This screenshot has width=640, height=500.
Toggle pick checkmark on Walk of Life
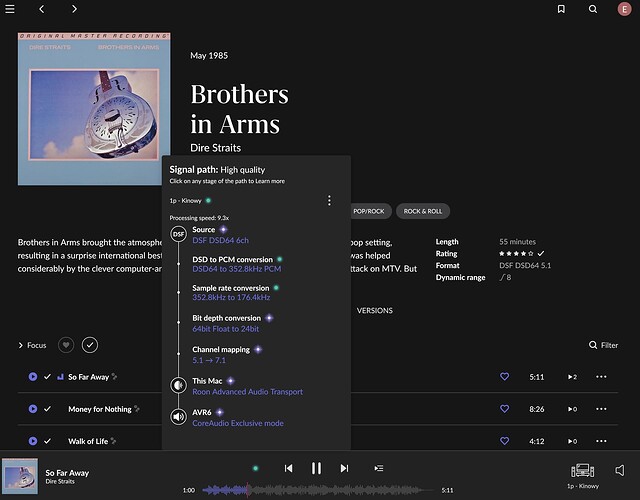point(47,441)
